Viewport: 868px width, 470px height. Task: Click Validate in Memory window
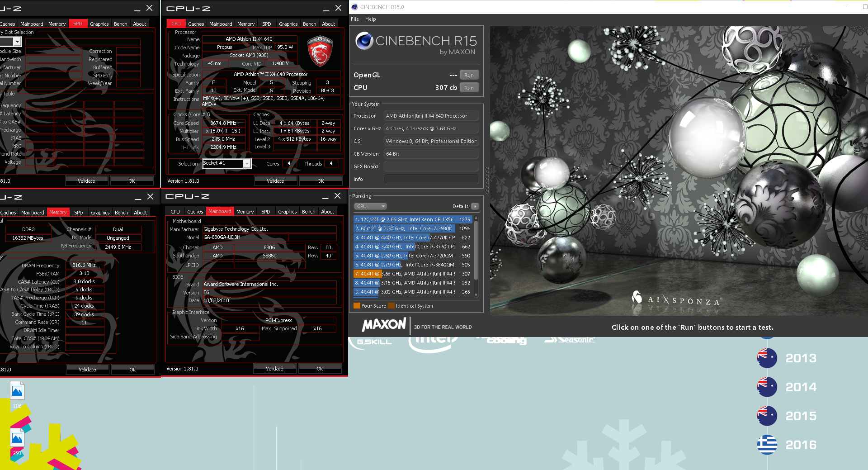pos(87,370)
